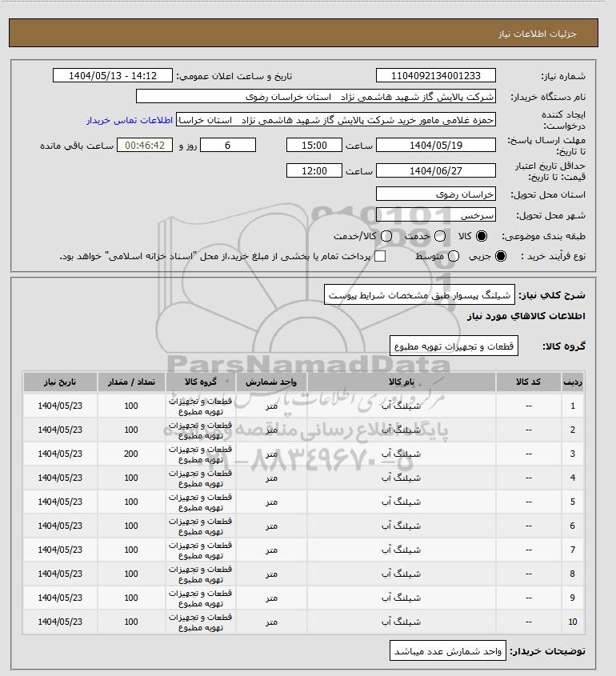Click the validity time field 12:00
This screenshot has width=616, height=676.
point(314,170)
